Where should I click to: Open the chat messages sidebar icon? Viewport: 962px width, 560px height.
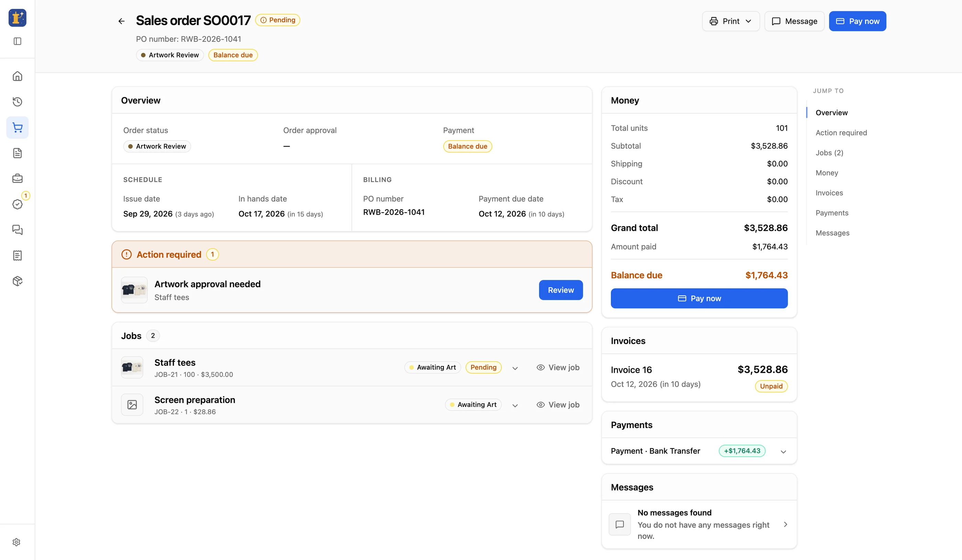pyautogui.click(x=18, y=230)
